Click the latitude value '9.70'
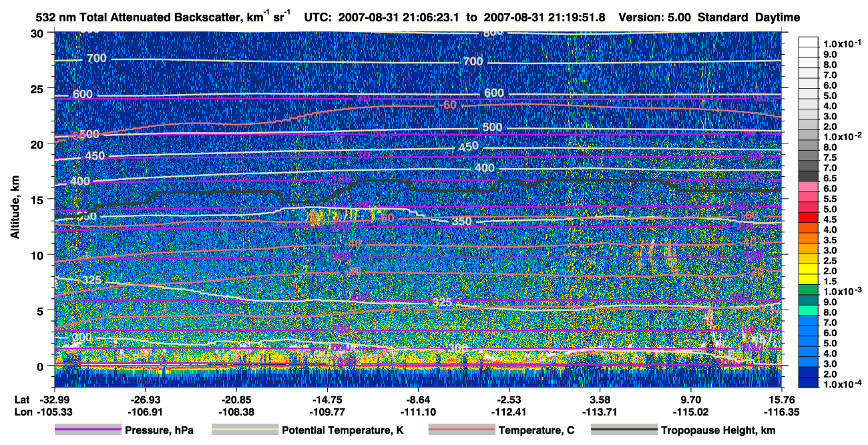 691,398
